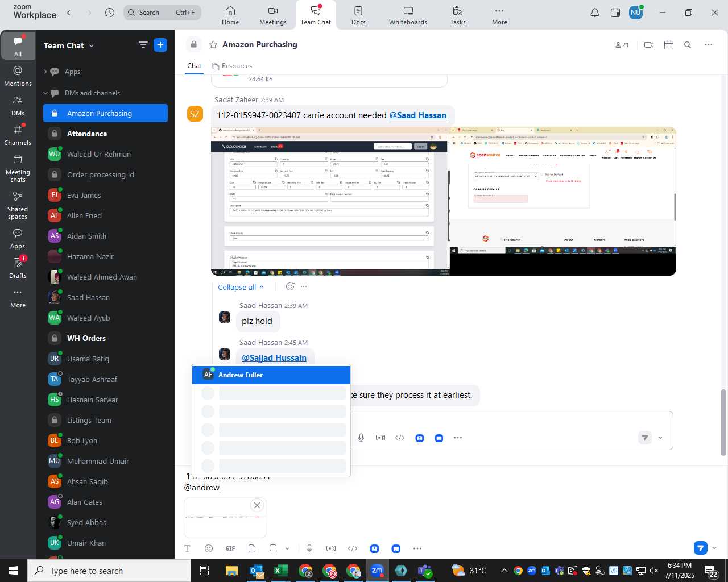Open the NU profile avatar menu
This screenshot has width=728, height=582.
[x=636, y=13]
